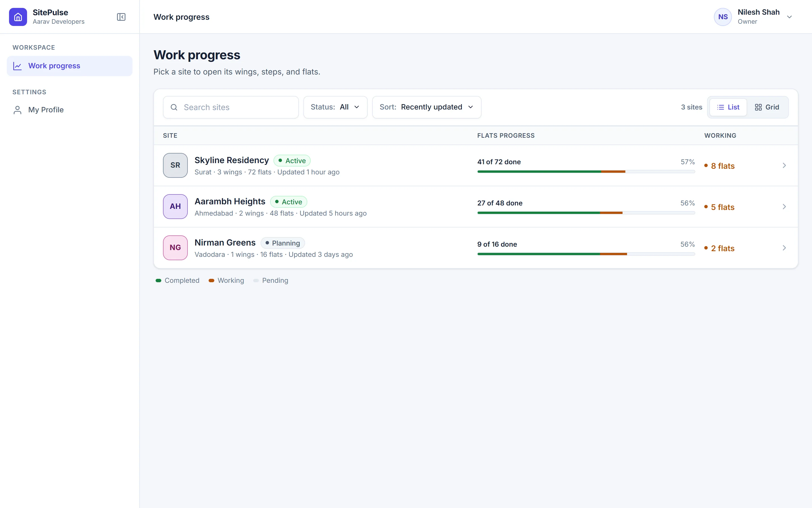Open the Nirman Greens site name
Screen dimensions: 812x508
coord(225,243)
